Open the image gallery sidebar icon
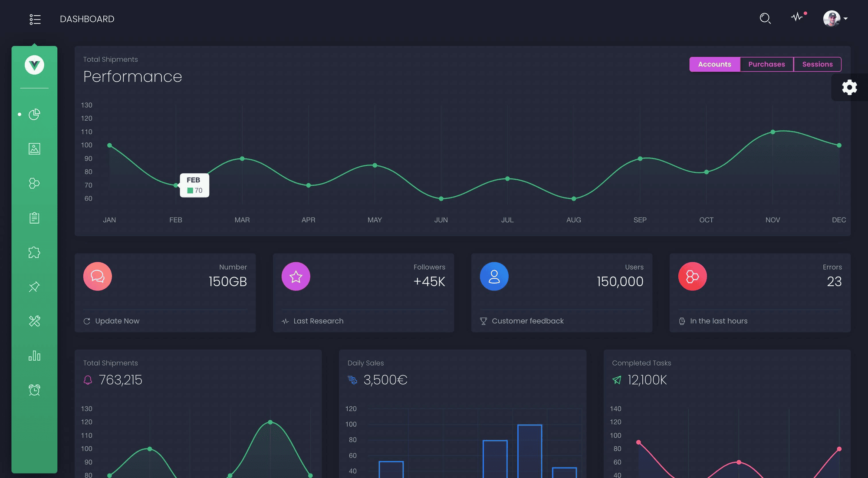Screen dimensions: 868x478 click(34, 149)
